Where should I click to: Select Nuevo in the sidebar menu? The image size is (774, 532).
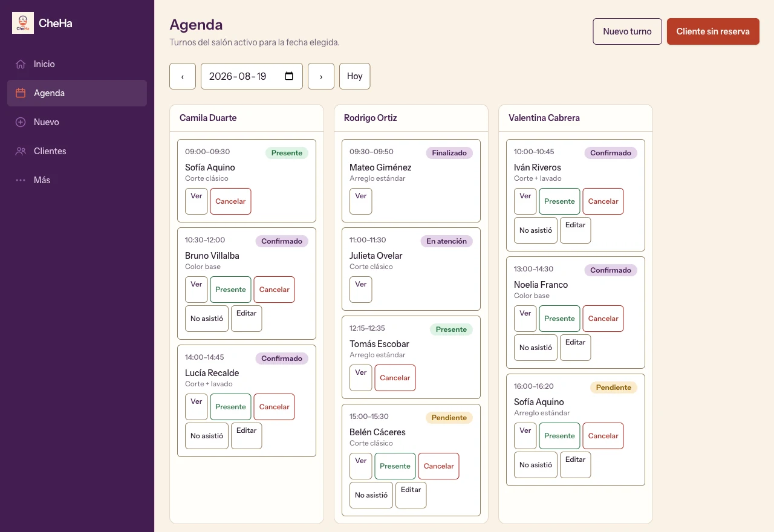77,122
